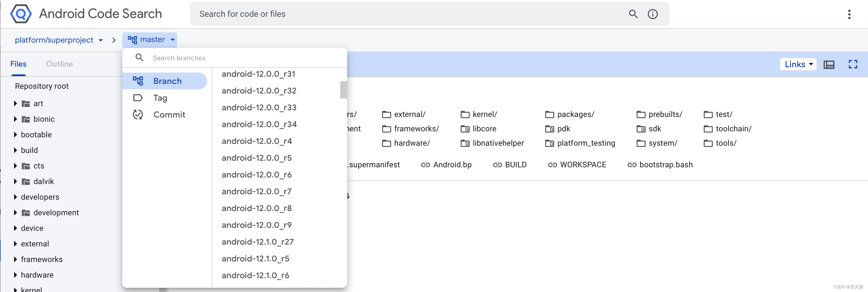
Task: Click the sdk submodule folder icon
Action: coord(641,129)
